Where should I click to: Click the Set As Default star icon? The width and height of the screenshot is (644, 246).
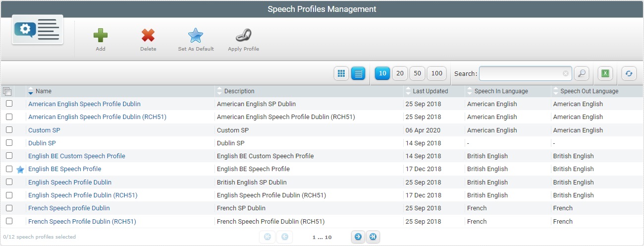coord(196,36)
